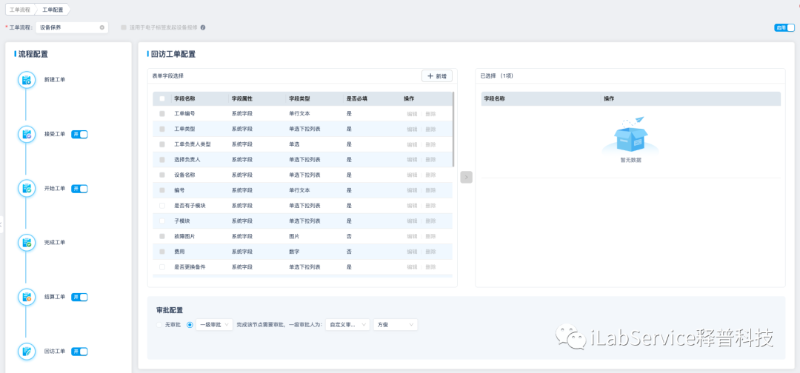The width and height of the screenshot is (800, 373).
Task: Select the 开始工单 flow node icon
Action: [x=27, y=188]
